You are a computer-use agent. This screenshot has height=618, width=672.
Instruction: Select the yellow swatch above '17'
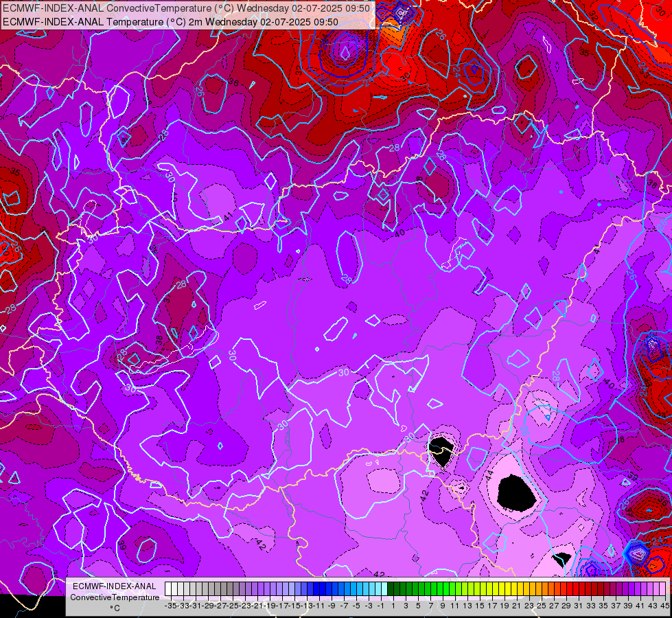coord(495,589)
